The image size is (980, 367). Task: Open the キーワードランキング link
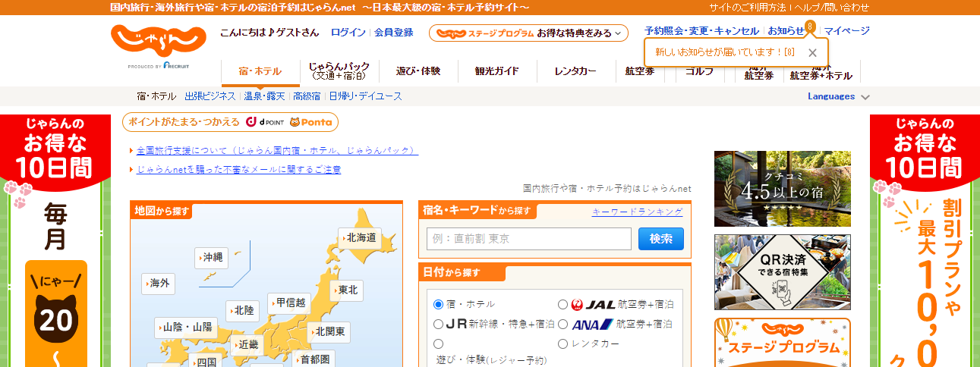(x=637, y=212)
